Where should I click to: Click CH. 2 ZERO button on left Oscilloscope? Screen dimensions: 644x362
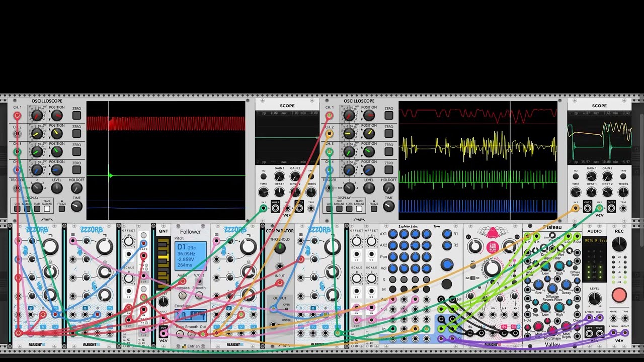click(x=76, y=134)
